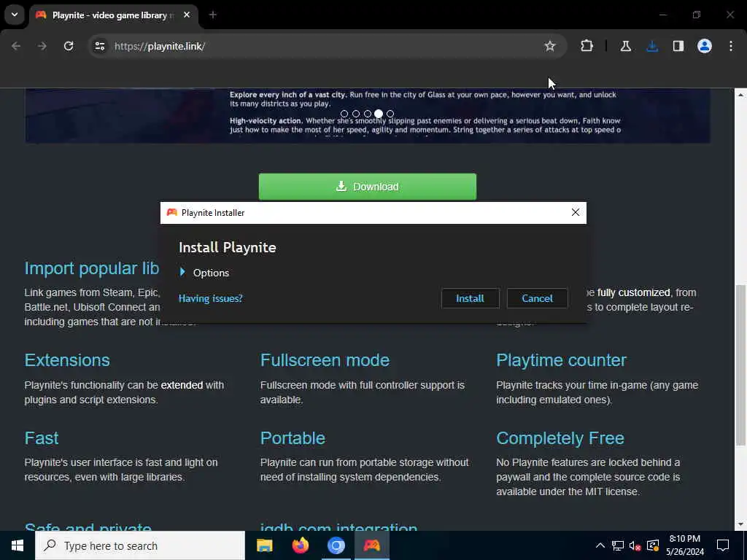Screen dimensions: 747x560
Task: Open the Having issues? link
Action: [211, 298]
